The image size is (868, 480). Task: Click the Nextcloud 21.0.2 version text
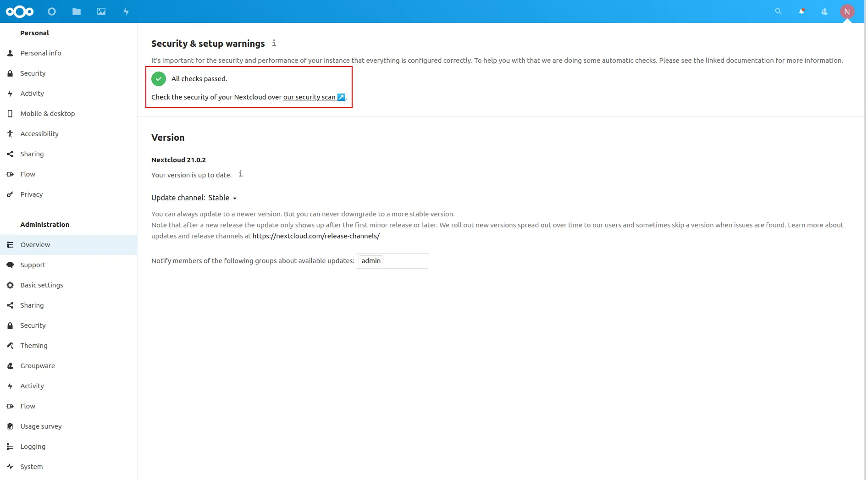(178, 160)
